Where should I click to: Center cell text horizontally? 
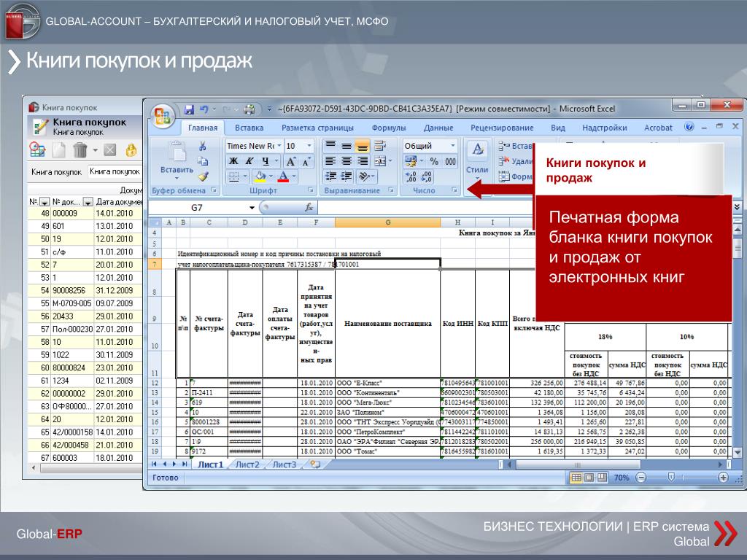347,161
